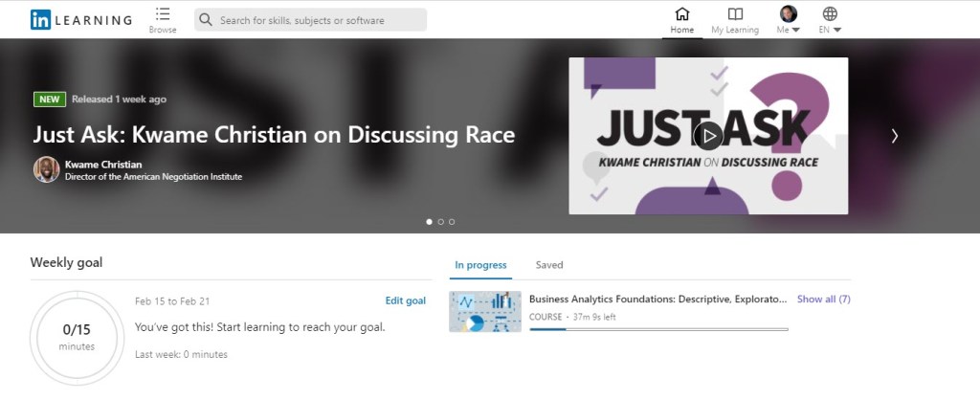Switch to the Saved tab

tap(549, 265)
